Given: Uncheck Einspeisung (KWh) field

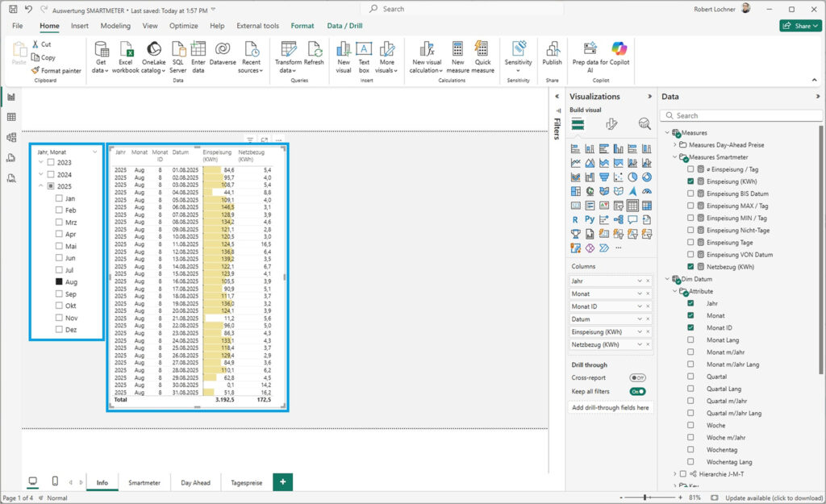Looking at the screenshot, I should 690,181.
